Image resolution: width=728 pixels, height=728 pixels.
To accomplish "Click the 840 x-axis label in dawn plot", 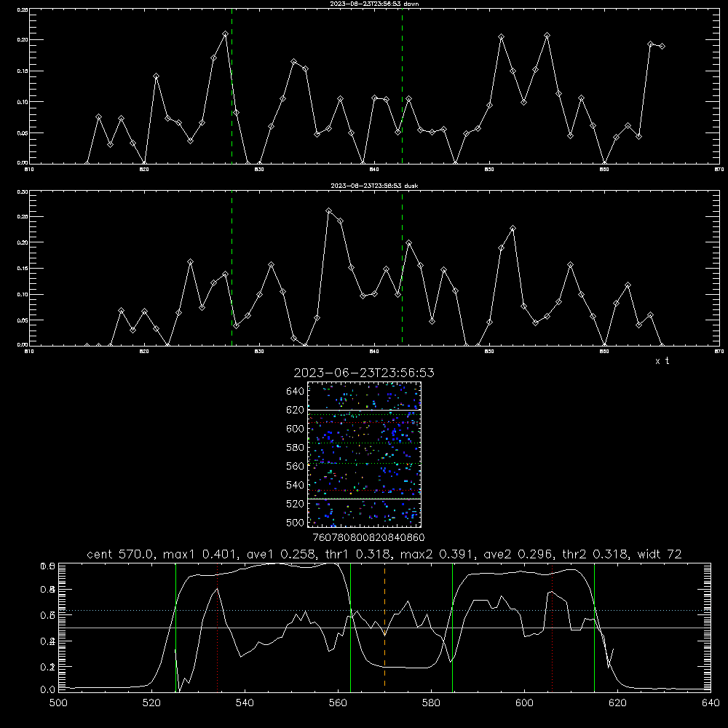I will [374, 170].
